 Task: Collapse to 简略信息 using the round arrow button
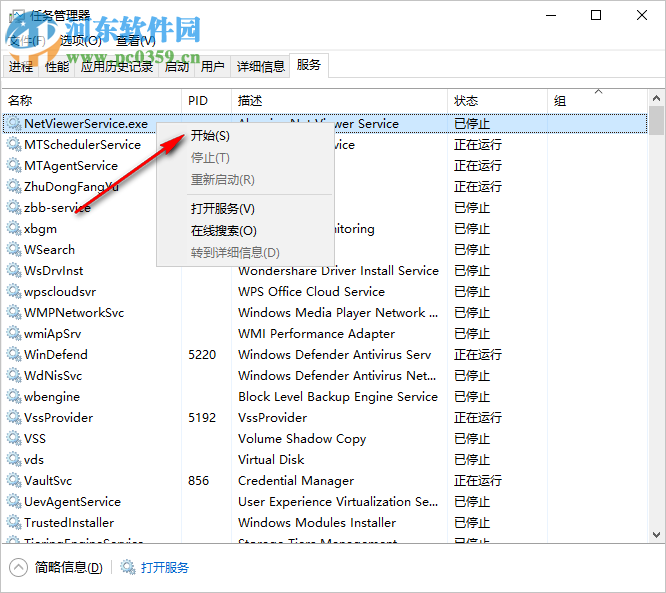18,568
